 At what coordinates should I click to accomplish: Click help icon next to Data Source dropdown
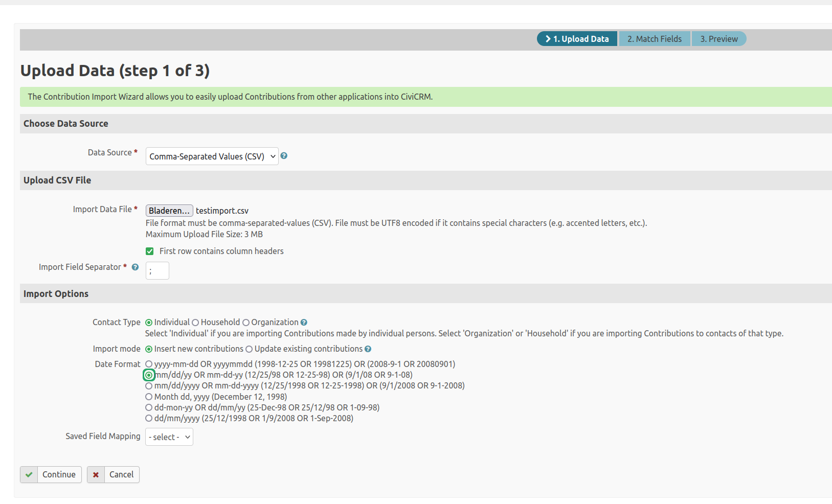tap(284, 156)
